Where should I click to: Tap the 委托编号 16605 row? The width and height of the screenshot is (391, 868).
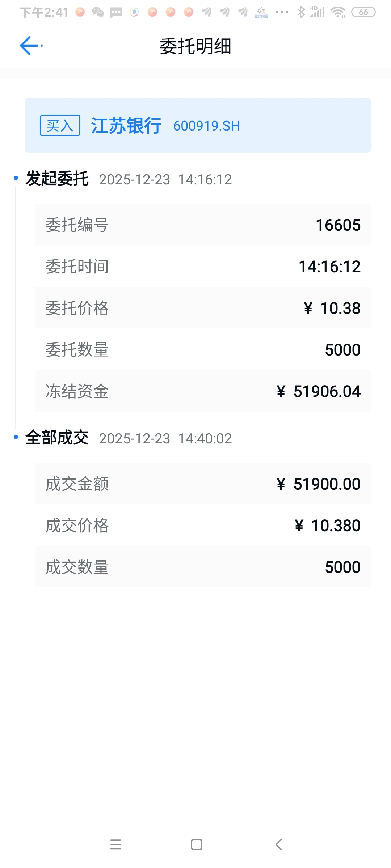tap(203, 225)
